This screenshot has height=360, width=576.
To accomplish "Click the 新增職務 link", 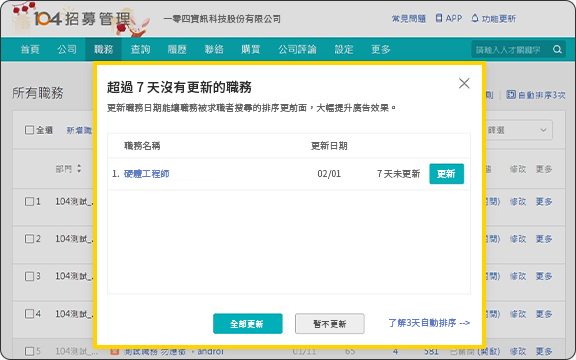I will [x=79, y=130].
